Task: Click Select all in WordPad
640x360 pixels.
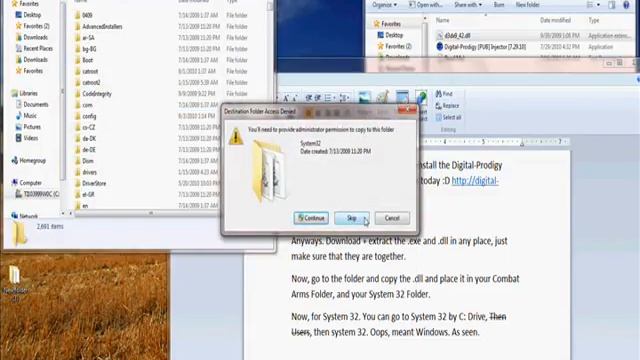Action: coord(448,118)
